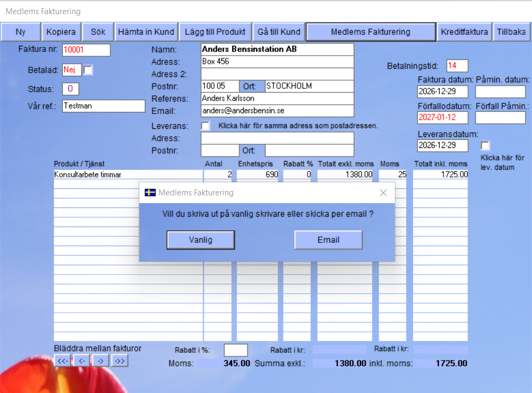The image size is (532, 393).
Task: Click the delivery Adress field
Action: click(277, 138)
